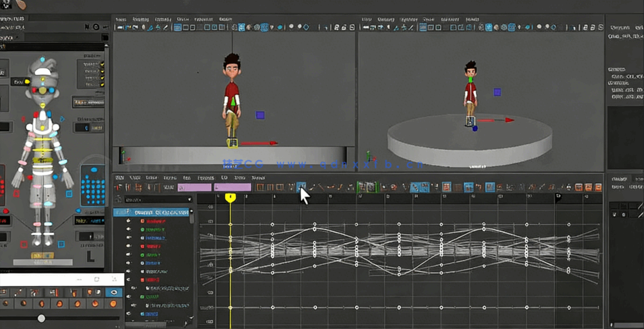
Task: Click the green-bordered icon in Graph Editor toolbar
Action: [362, 187]
